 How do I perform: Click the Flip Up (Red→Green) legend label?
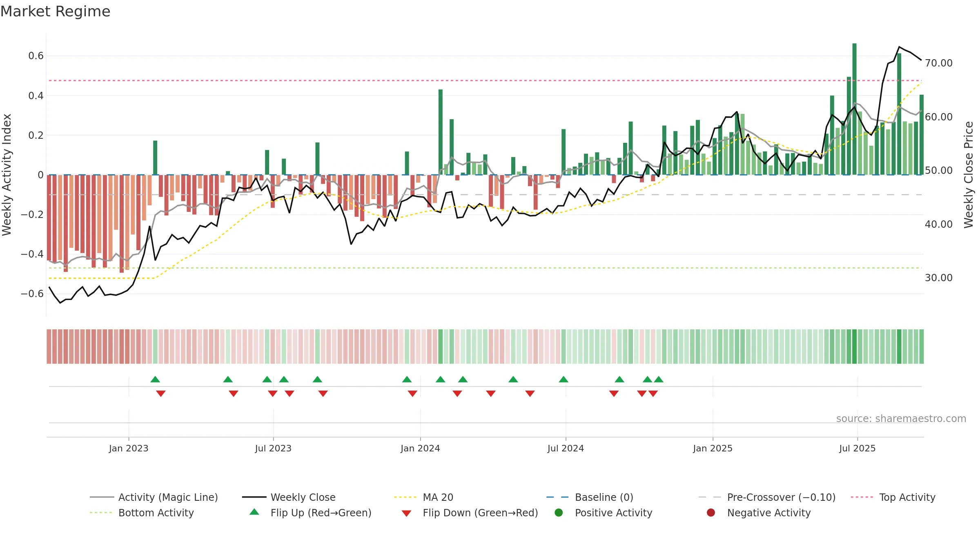point(321,513)
